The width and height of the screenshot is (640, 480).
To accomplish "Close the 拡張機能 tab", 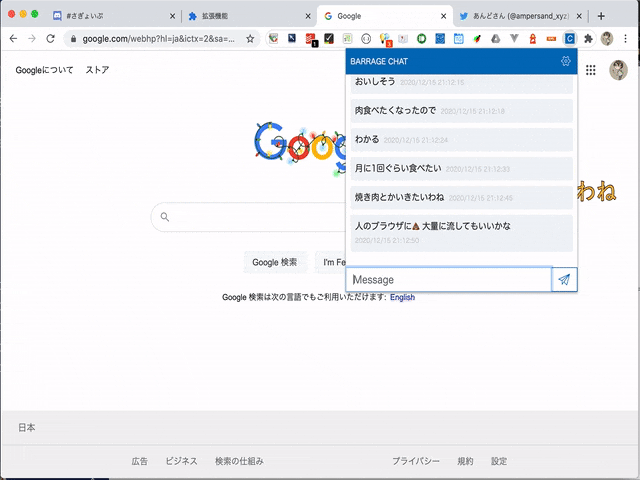I will pyautogui.click(x=308, y=16).
